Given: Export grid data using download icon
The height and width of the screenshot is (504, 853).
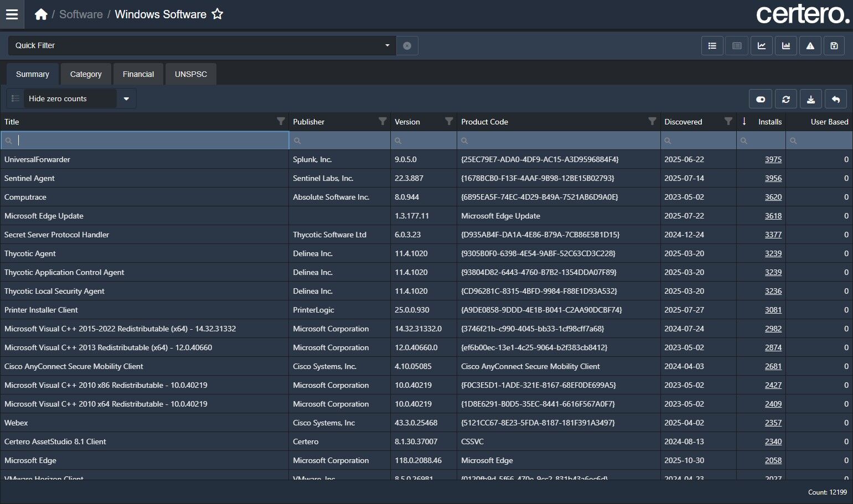Looking at the screenshot, I should click(811, 100).
